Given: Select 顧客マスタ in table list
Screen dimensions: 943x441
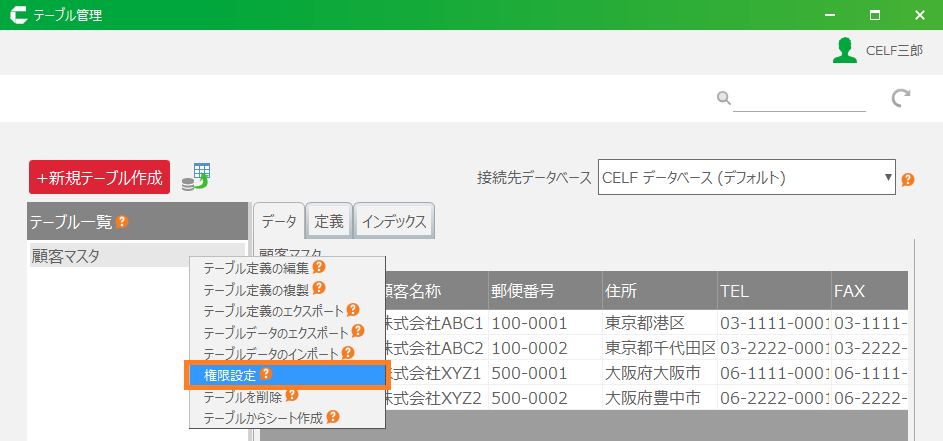Looking at the screenshot, I should pos(137,256).
